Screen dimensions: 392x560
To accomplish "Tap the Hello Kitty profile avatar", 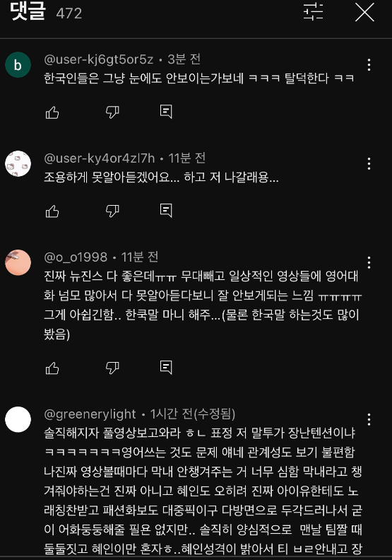I will [18, 163].
